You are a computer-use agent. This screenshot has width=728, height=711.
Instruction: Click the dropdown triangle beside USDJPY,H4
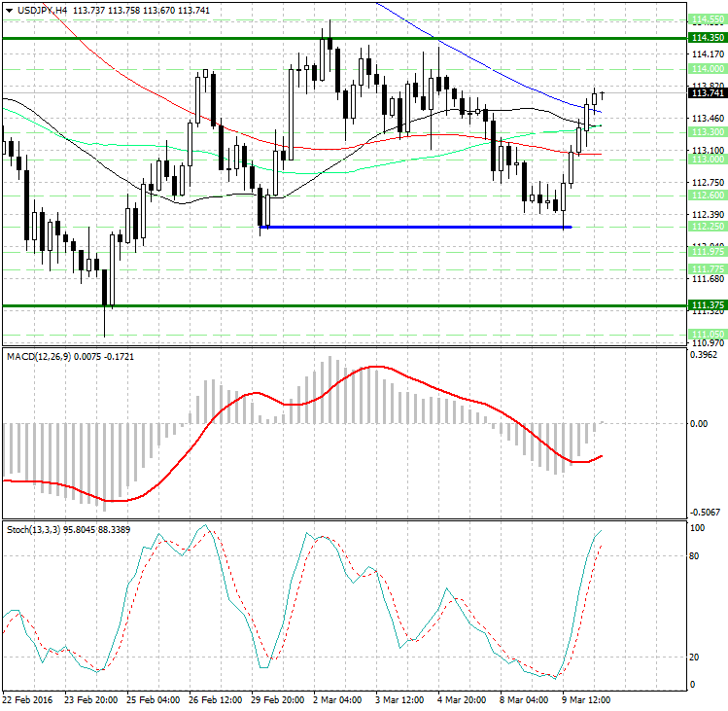pyautogui.click(x=8, y=10)
